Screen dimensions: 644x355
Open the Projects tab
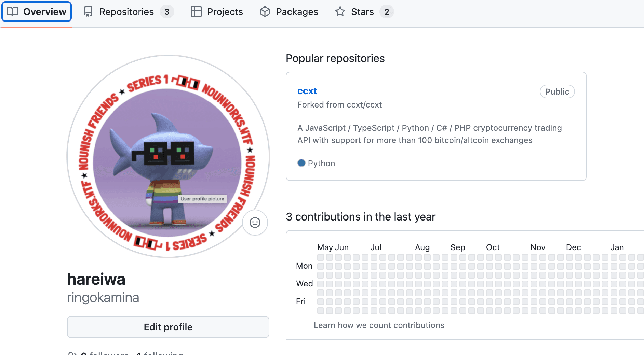[217, 12]
